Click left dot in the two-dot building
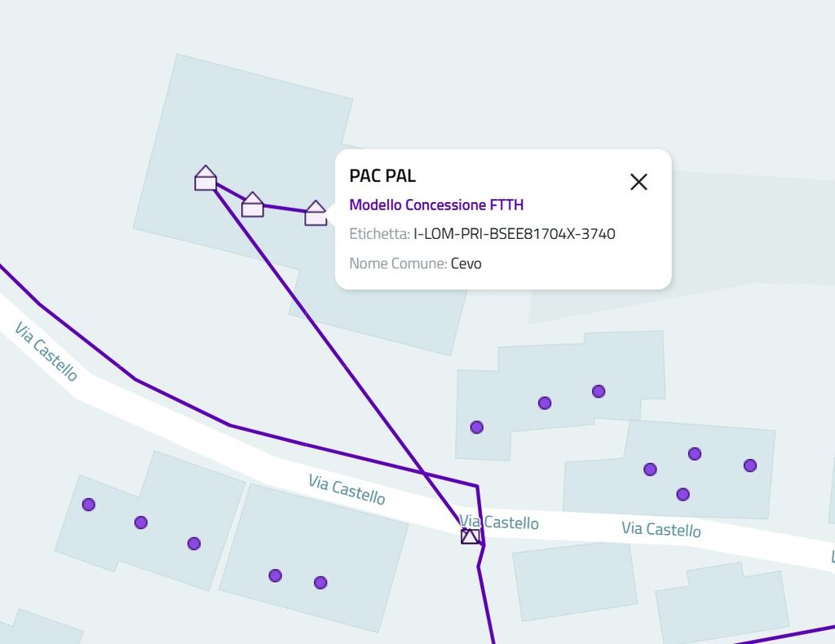The height and width of the screenshot is (644, 835). pyautogui.click(x=276, y=576)
